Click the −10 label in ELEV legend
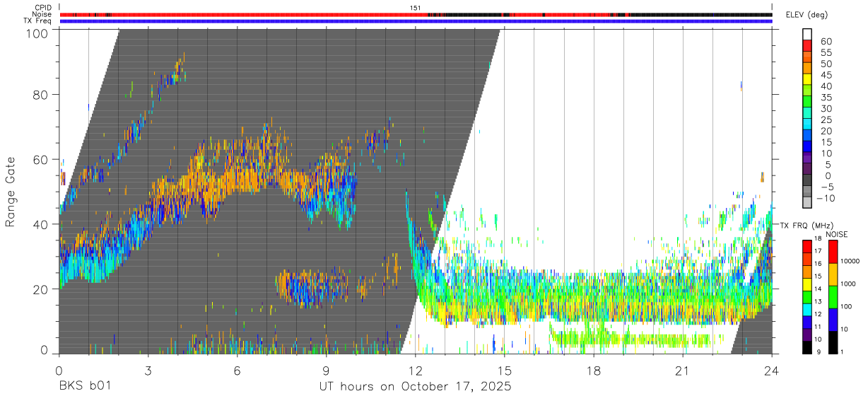868x401 pixels. coord(826,198)
